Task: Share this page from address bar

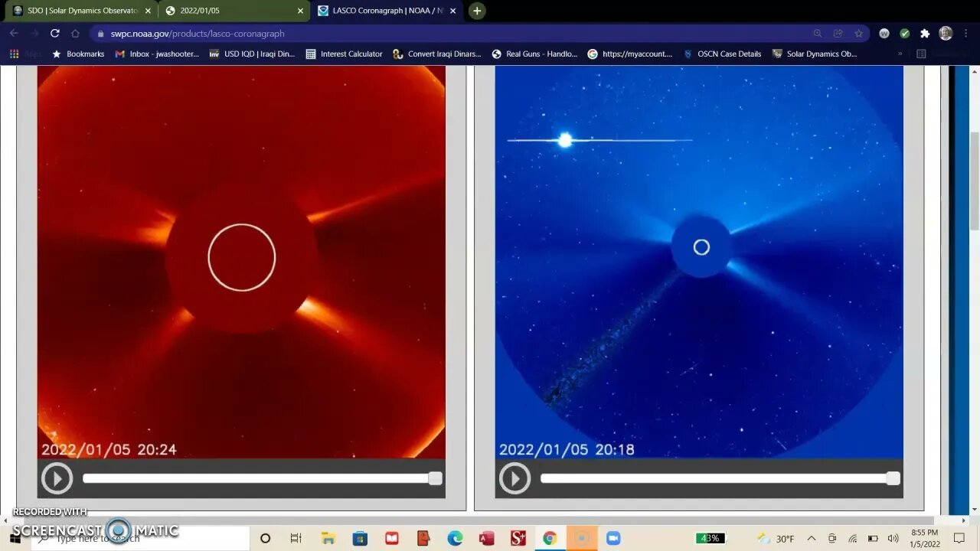Action: (838, 34)
